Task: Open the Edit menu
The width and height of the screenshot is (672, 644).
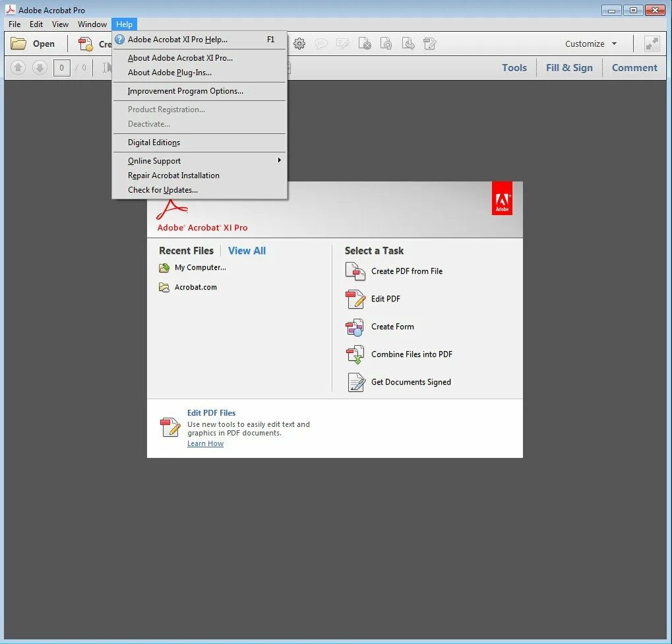Action: click(36, 24)
